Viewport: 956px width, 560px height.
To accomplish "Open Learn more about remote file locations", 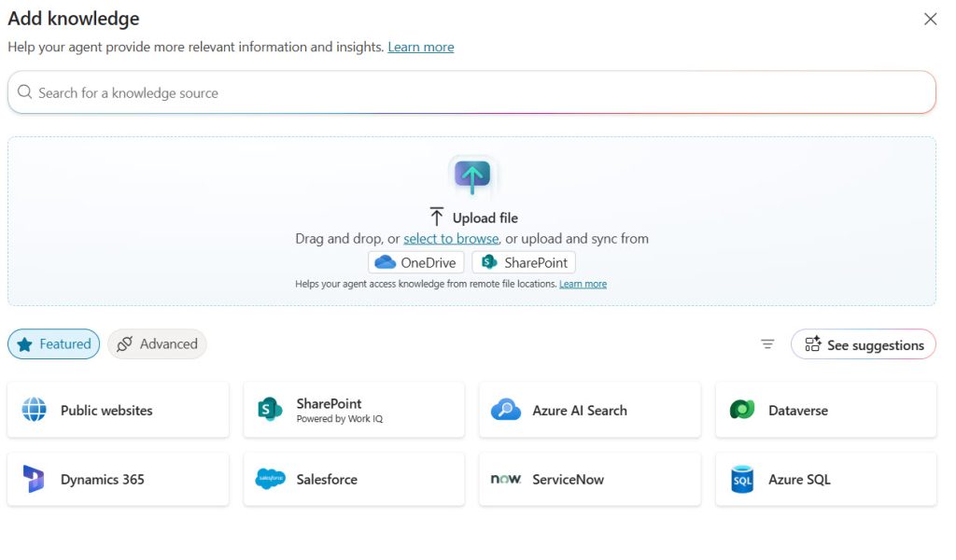I will 583,284.
